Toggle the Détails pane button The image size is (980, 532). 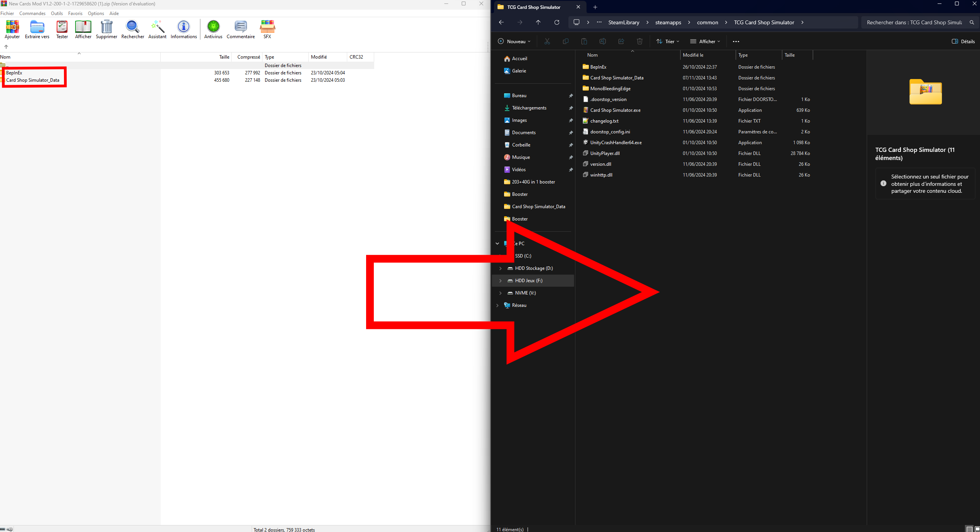tap(963, 41)
